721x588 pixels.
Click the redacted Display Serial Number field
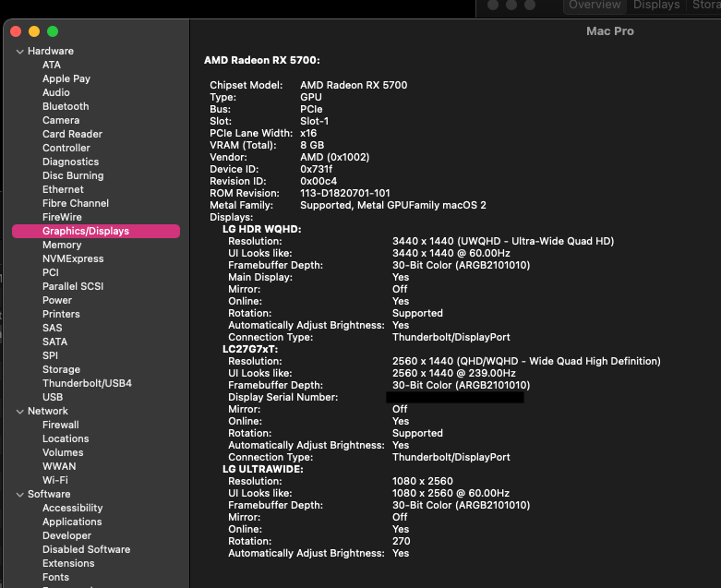click(x=455, y=397)
